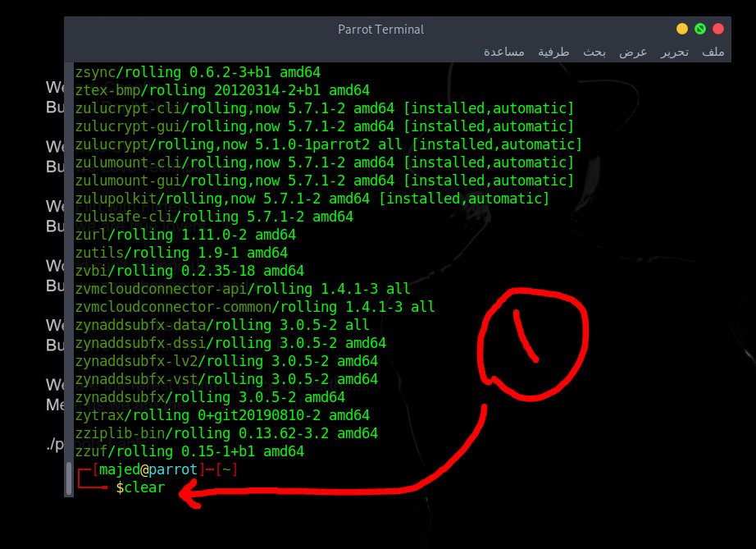Select the zvmcloudconnector-common/rolling line
Screen dimensions: 756x549
[x=255, y=307]
